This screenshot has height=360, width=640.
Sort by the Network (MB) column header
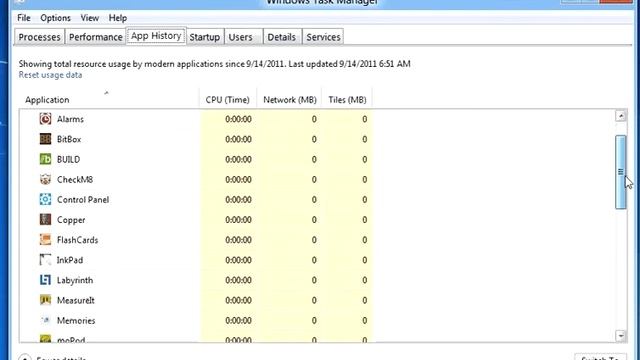[x=289, y=100]
